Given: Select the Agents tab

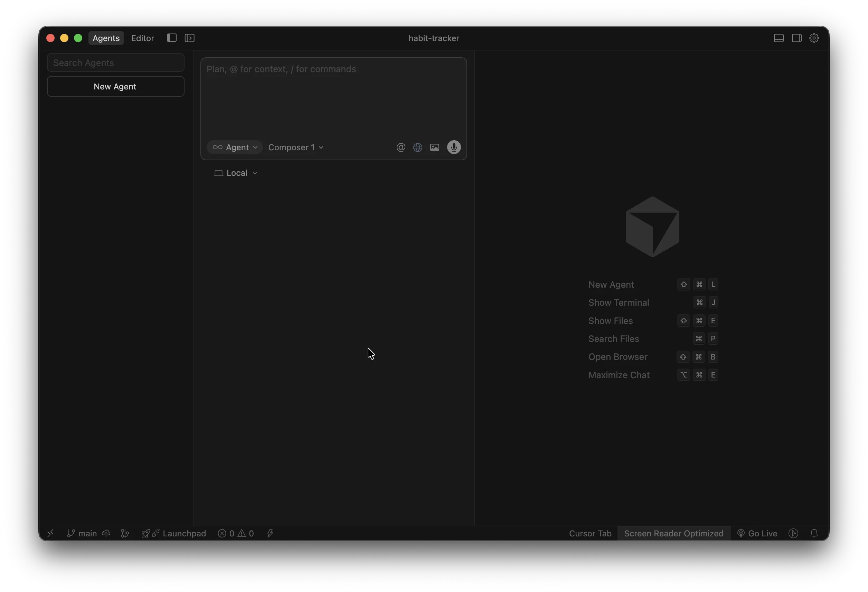Looking at the screenshot, I should (106, 38).
